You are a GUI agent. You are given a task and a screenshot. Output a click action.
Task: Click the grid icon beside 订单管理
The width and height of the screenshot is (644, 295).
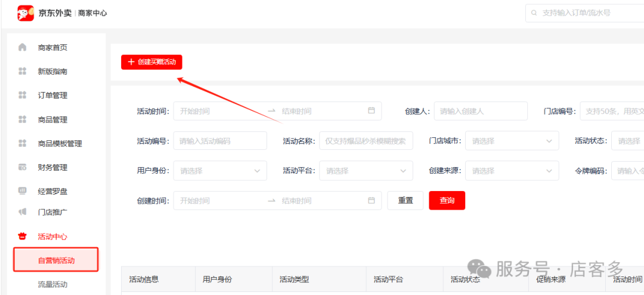[x=23, y=95]
